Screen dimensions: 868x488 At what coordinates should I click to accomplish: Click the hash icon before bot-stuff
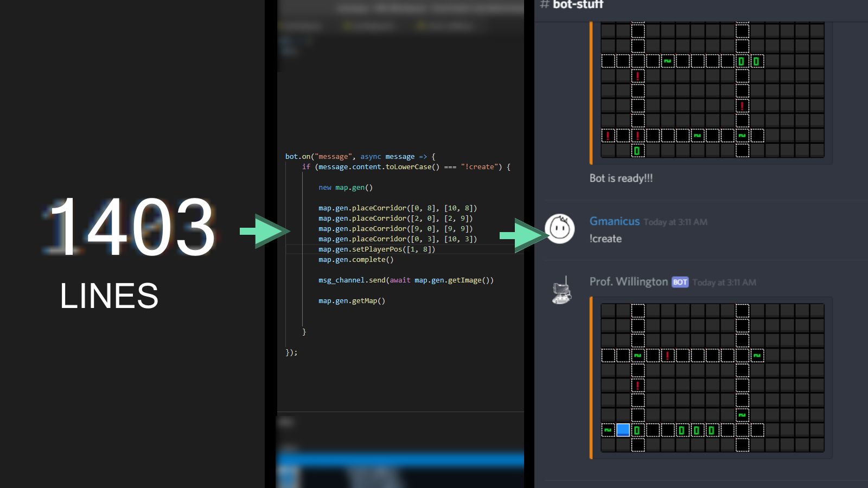coord(544,5)
